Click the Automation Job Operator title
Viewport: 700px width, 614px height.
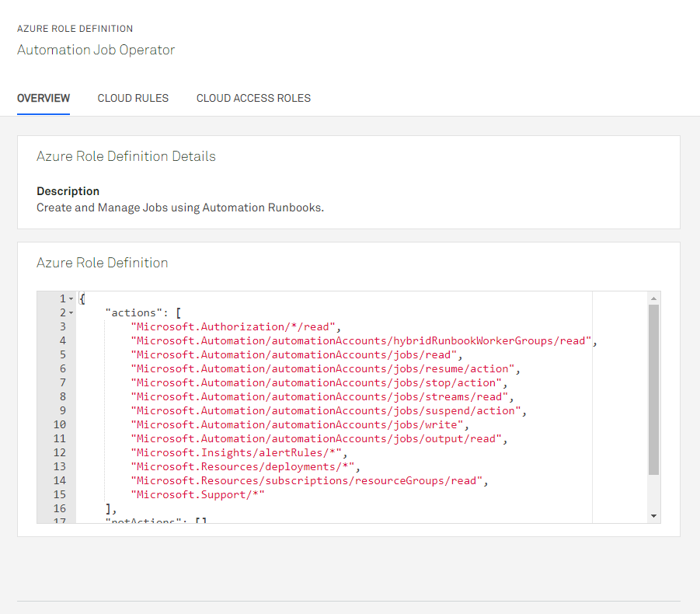[96, 50]
